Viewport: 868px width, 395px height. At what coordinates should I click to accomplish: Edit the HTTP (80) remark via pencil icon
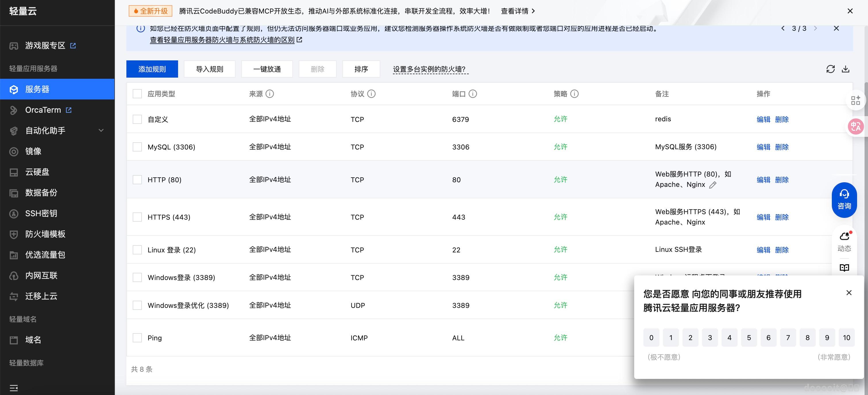tap(713, 185)
